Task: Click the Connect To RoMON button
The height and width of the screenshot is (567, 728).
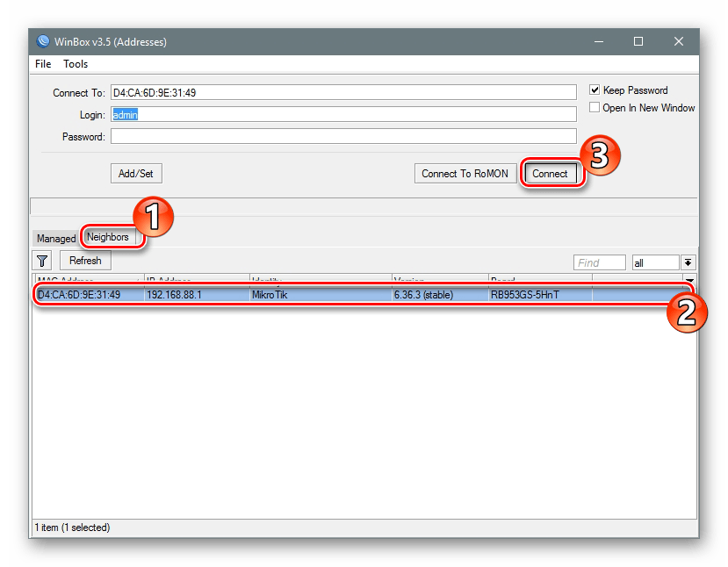Action: pos(465,174)
